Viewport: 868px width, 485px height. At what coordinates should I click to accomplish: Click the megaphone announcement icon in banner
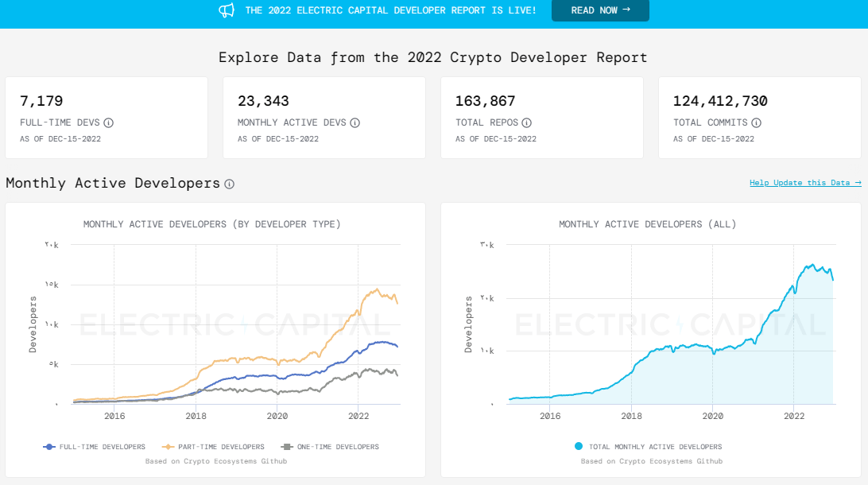point(227,10)
